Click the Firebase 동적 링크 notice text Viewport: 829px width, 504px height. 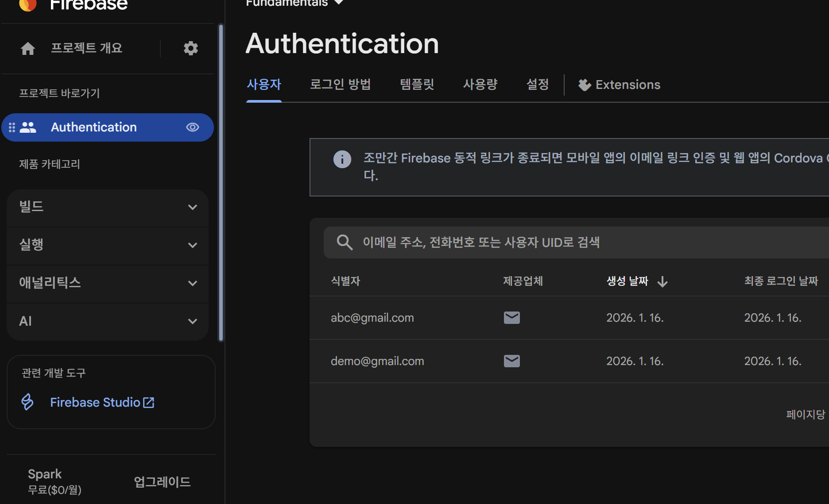(596, 166)
